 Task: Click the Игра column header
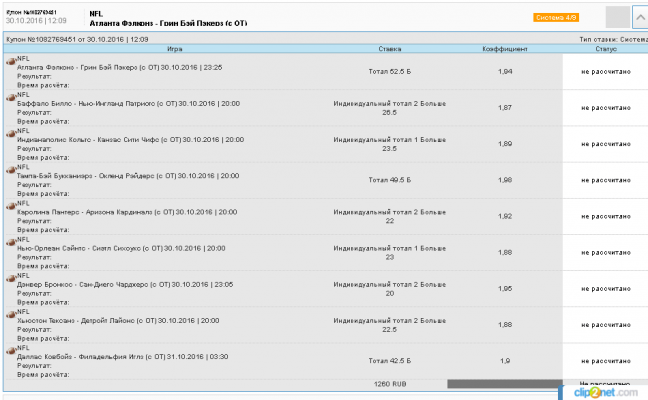point(175,48)
